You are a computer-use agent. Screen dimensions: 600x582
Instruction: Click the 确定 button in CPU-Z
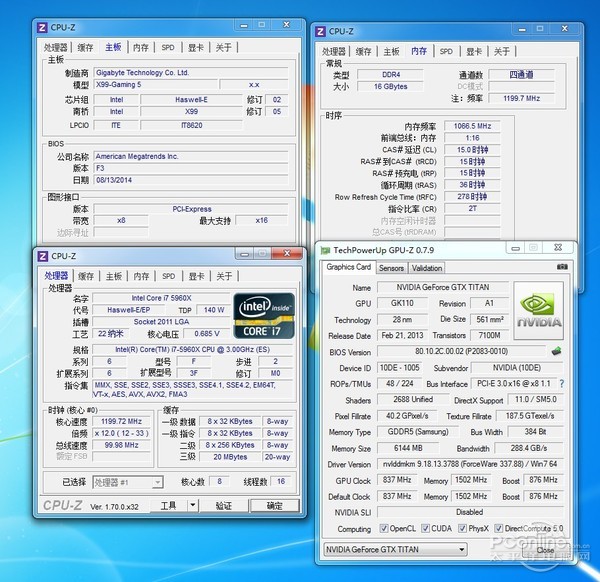click(x=274, y=505)
